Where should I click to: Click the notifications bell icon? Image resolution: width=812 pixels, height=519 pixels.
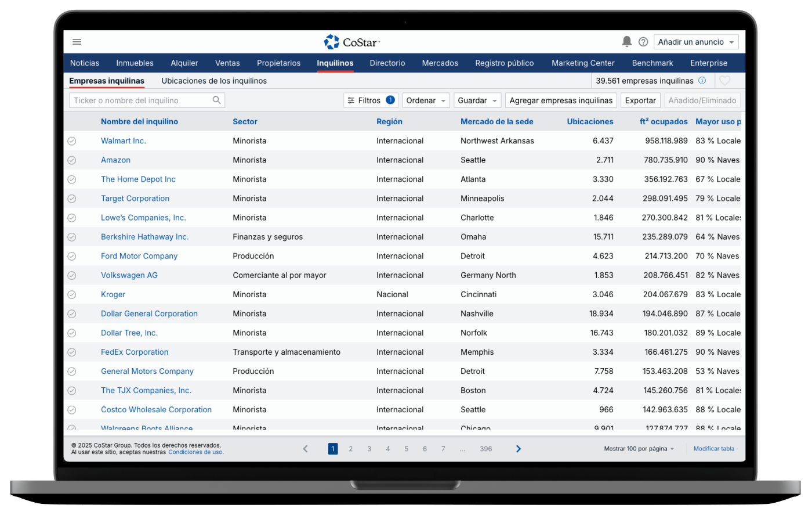(626, 42)
